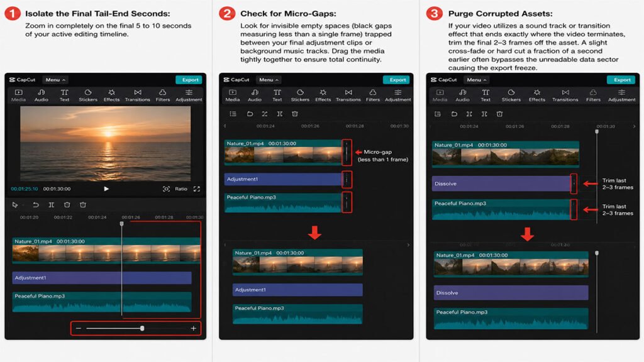
Task: Select the pointer tool above the Tail-End timeline
Action: coord(15,204)
